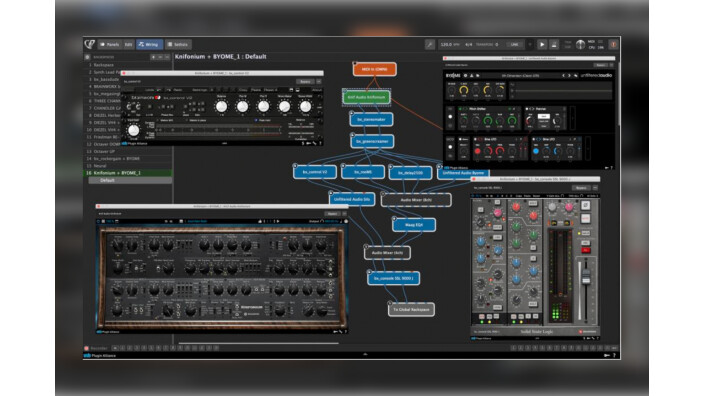Select the To Global Rackspace block
This screenshot has width=704, height=396.
411,310
